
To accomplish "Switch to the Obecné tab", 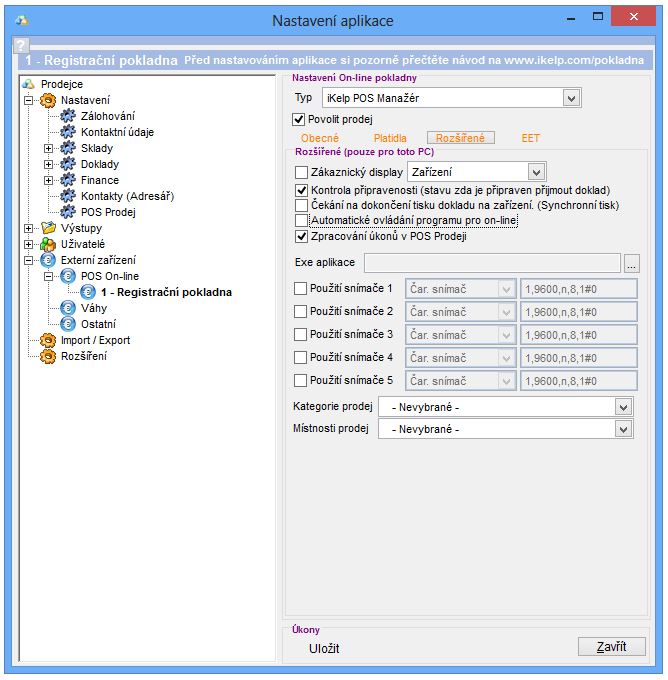I will pos(320,138).
